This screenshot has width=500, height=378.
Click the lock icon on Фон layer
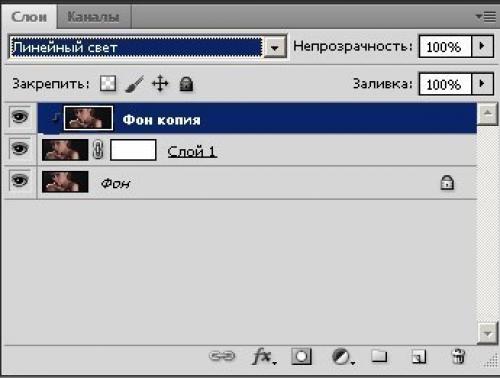pos(447,183)
